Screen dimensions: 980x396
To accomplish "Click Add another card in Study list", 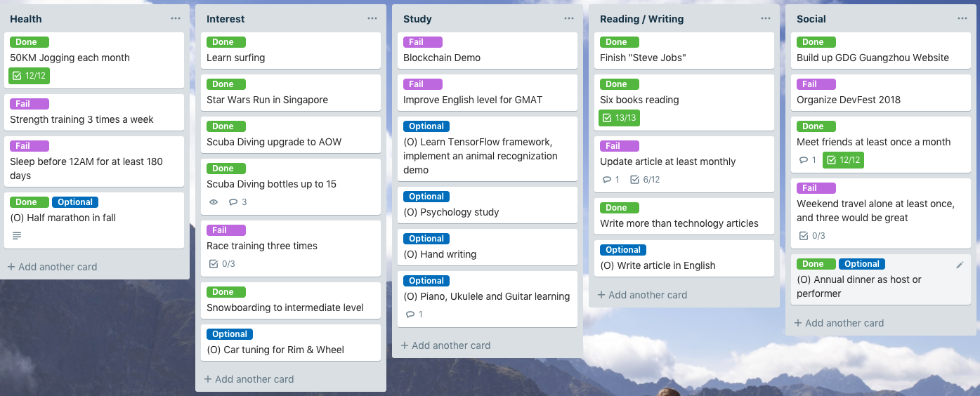I will [x=445, y=345].
